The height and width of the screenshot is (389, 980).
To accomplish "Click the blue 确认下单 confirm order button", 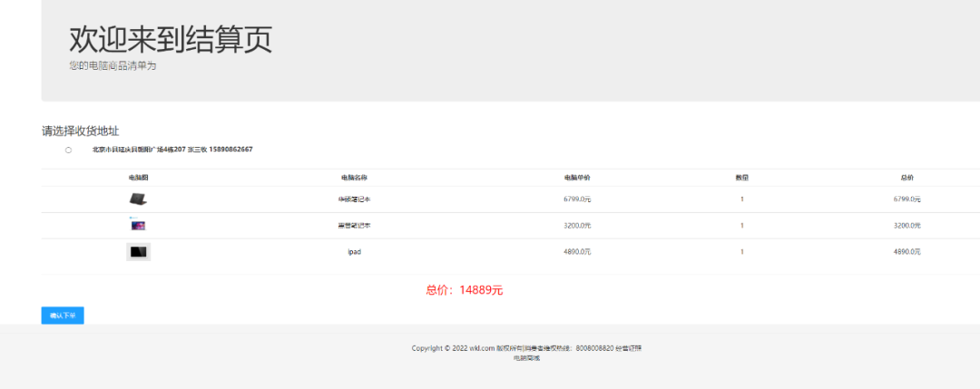I will 63,316.
